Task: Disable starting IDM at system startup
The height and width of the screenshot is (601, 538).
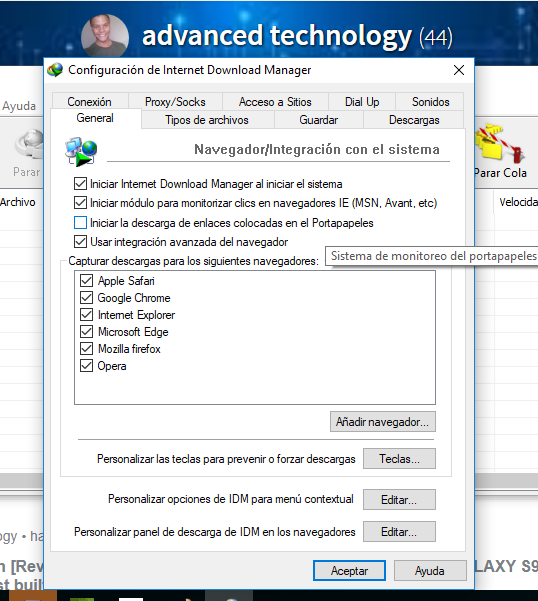Action: (x=80, y=184)
